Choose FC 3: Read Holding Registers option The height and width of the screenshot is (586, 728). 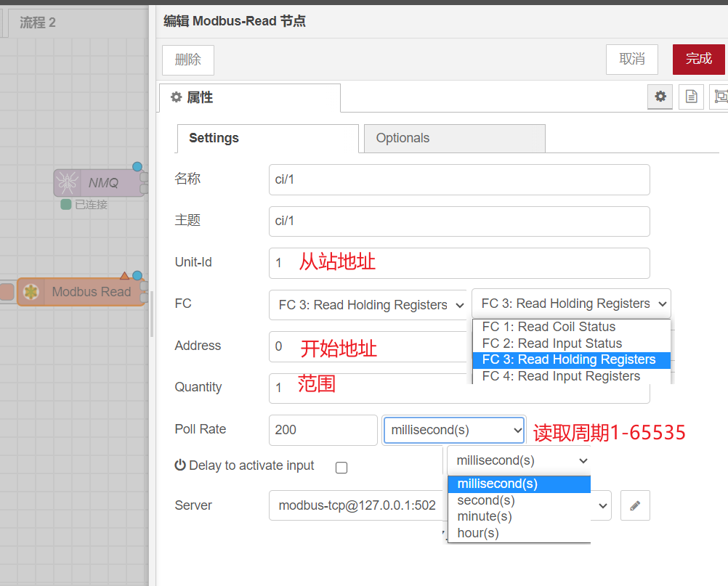[571, 359]
